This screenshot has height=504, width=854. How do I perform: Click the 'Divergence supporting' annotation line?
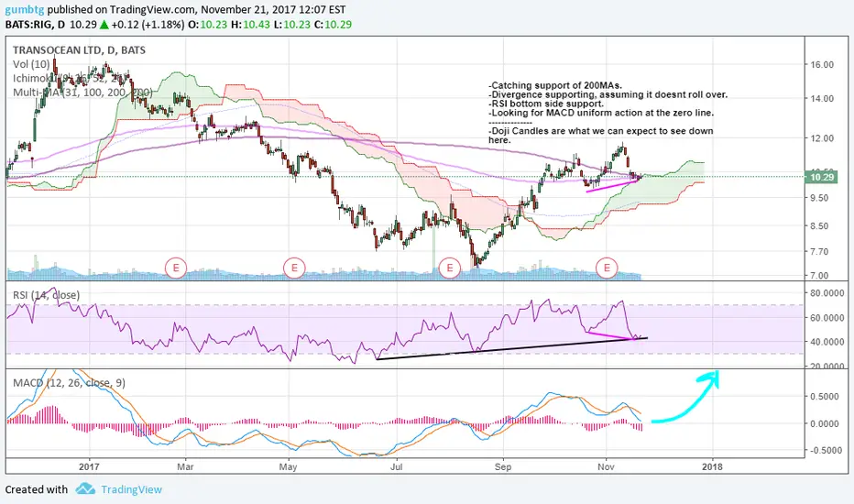(608, 94)
